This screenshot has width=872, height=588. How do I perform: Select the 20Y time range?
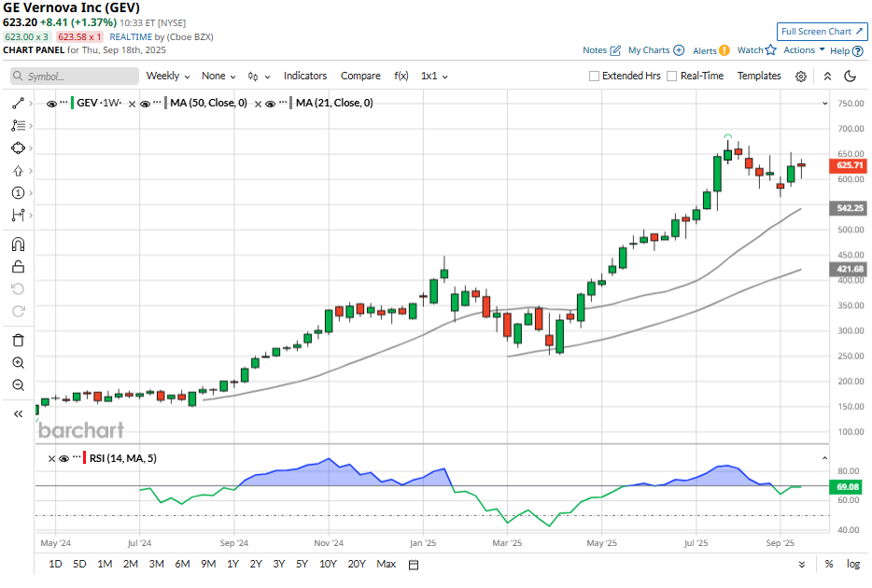coord(357,564)
